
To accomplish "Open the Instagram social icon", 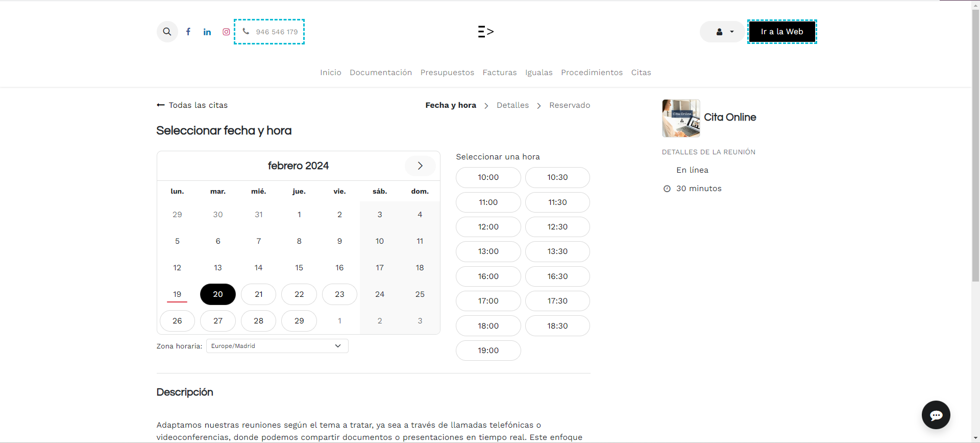I will click(226, 32).
